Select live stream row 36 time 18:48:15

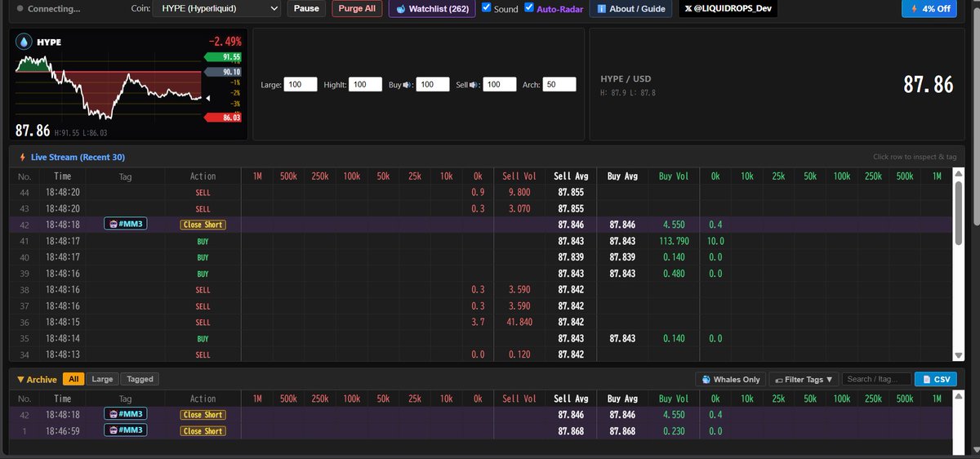tap(63, 323)
